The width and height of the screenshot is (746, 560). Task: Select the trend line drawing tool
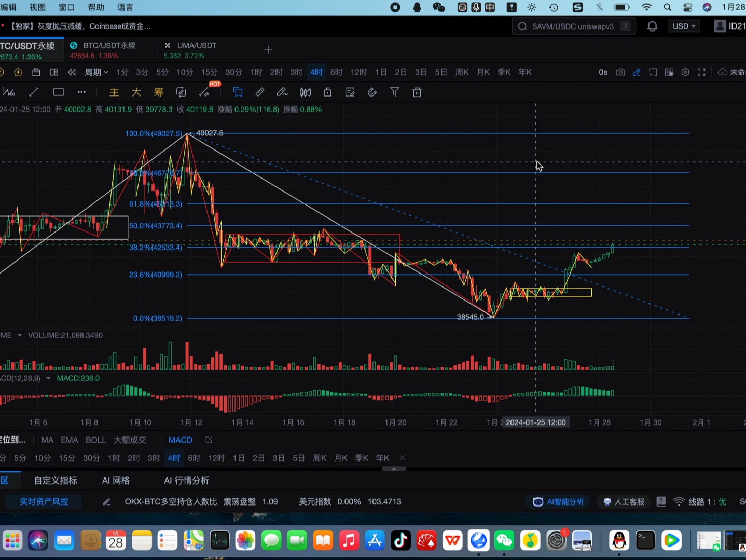pyautogui.click(x=34, y=92)
